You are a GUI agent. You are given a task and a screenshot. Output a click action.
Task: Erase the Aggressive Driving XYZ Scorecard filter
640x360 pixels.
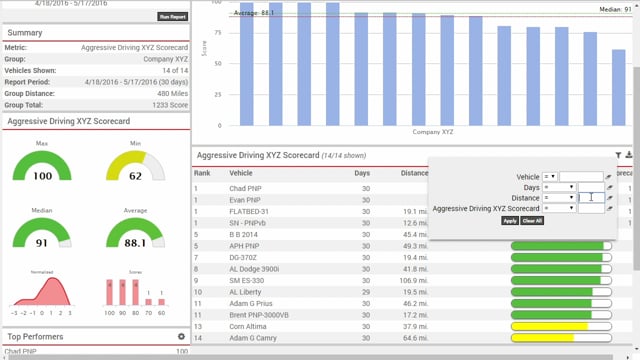pos(610,208)
